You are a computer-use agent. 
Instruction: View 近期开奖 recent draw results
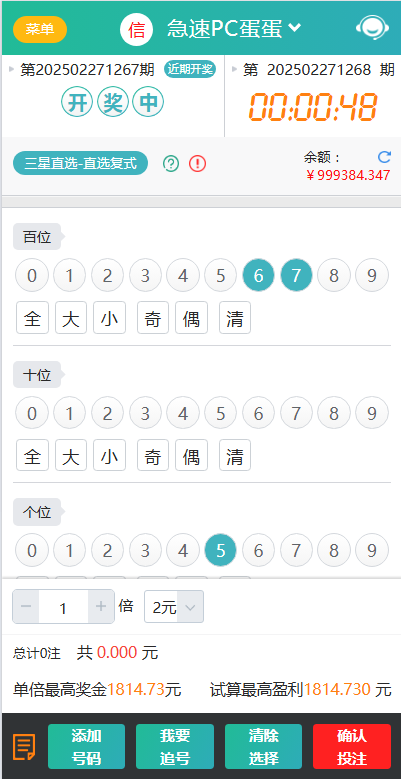(190, 69)
